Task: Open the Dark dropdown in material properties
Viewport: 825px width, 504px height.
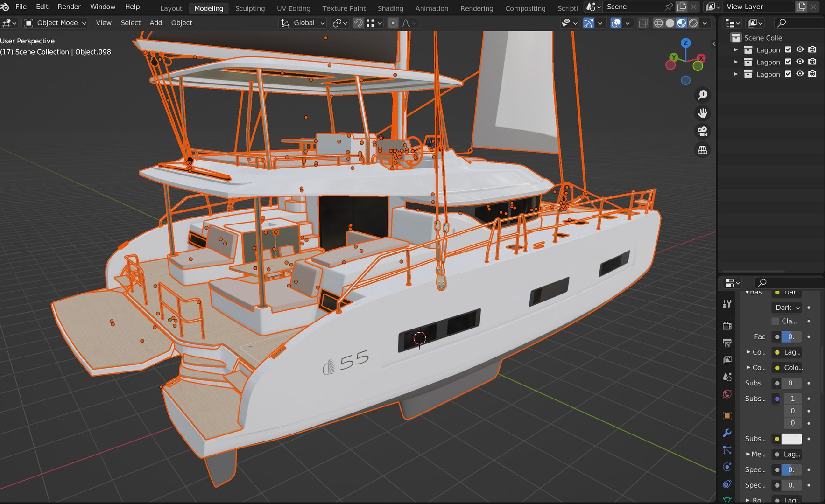Action: click(x=787, y=308)
